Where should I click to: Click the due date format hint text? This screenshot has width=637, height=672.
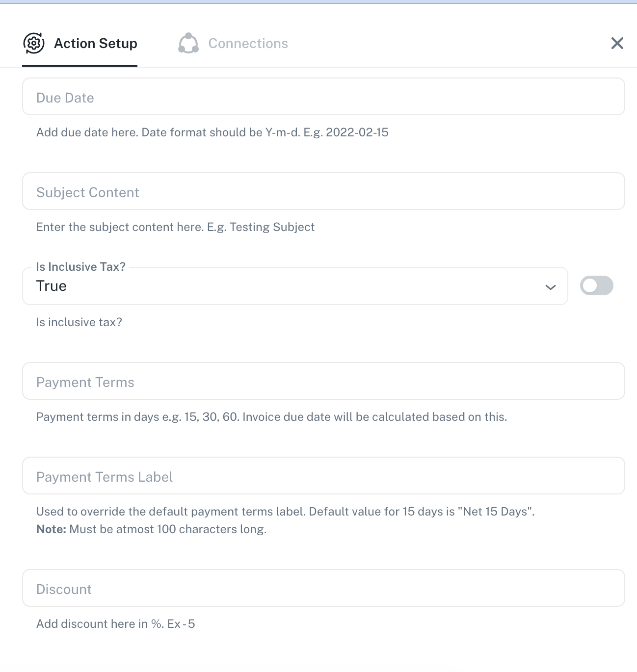tap(212, 132)
